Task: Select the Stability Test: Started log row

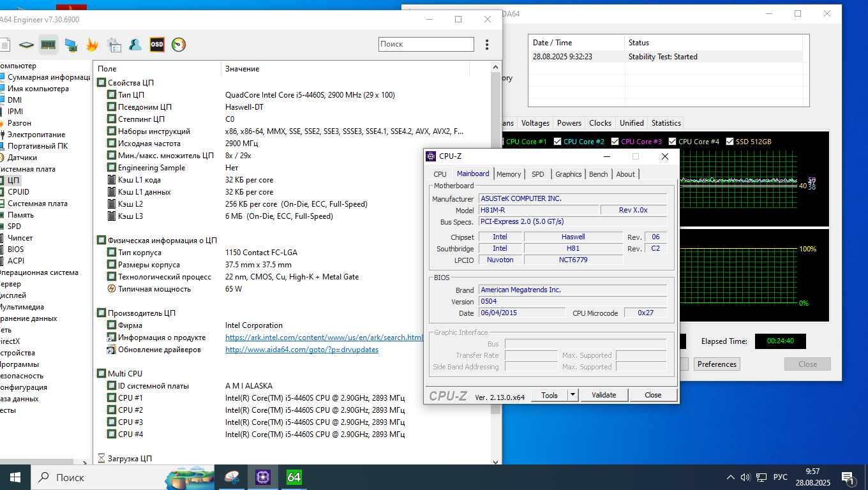Action: (666, 57)
